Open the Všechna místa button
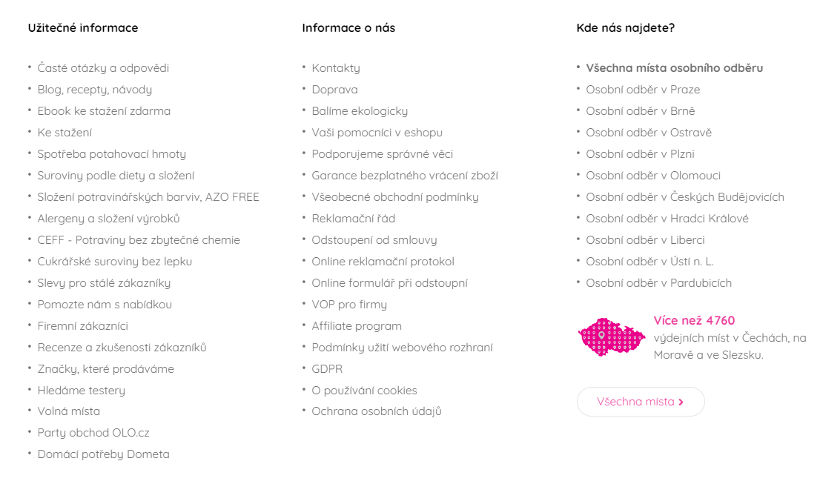 pos(641,402)
